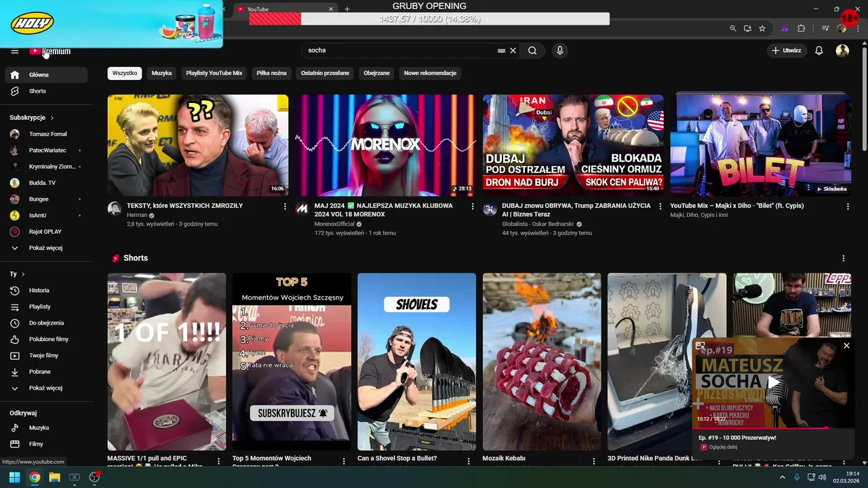Open Do obejrzenia watch later list
This screenshot has height=488, width=868.
pos(46,323)
